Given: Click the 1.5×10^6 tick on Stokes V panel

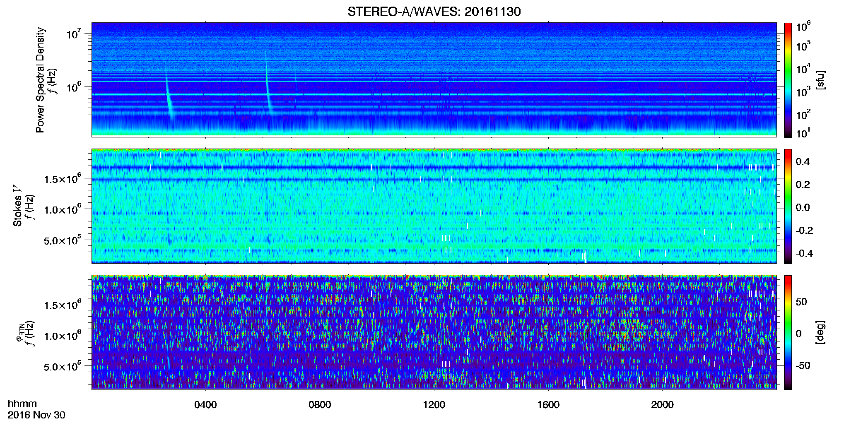Looking at the screenshot, I should (x=62, y=179).
